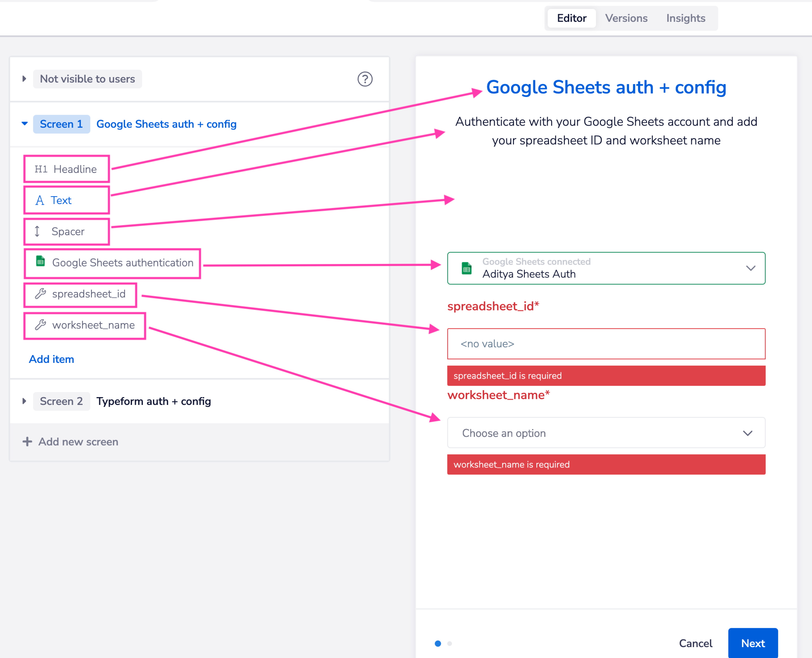The image size is (812, 658).
Task: Switch to the Versions tab
Action: (x=626, y=18)
